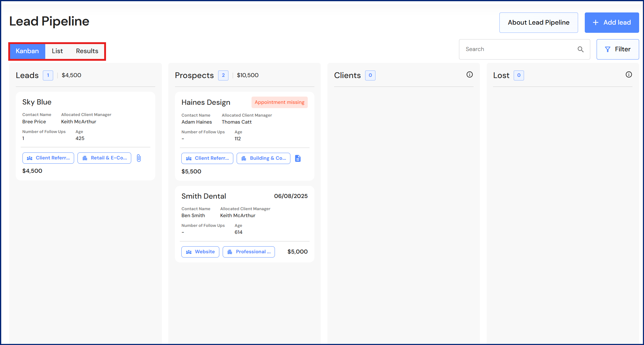Click the paperclip attachment icon on Sky Blue
Screen dimensions: 644x345
pos(139,158)
